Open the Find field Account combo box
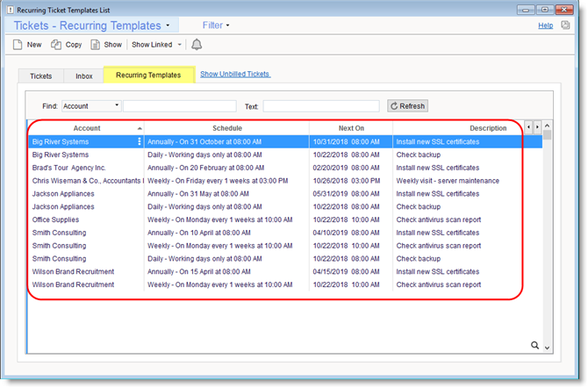Image resolution: width=588 pixels, height=388 pixels. (91, 106)
